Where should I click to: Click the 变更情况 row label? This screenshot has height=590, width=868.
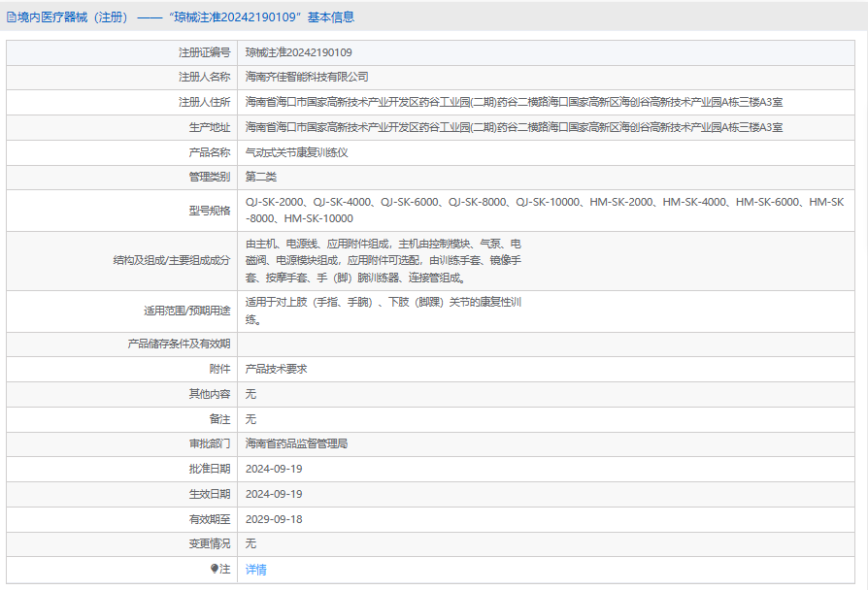click(210, 543)
